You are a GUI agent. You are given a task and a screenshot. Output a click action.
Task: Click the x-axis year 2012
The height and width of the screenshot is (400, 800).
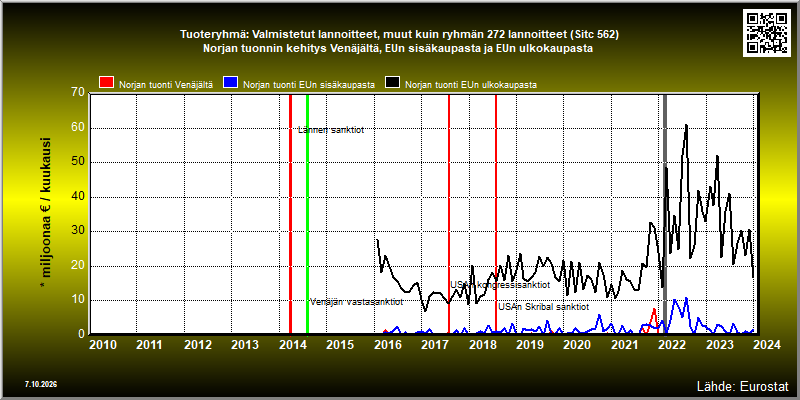197,345
